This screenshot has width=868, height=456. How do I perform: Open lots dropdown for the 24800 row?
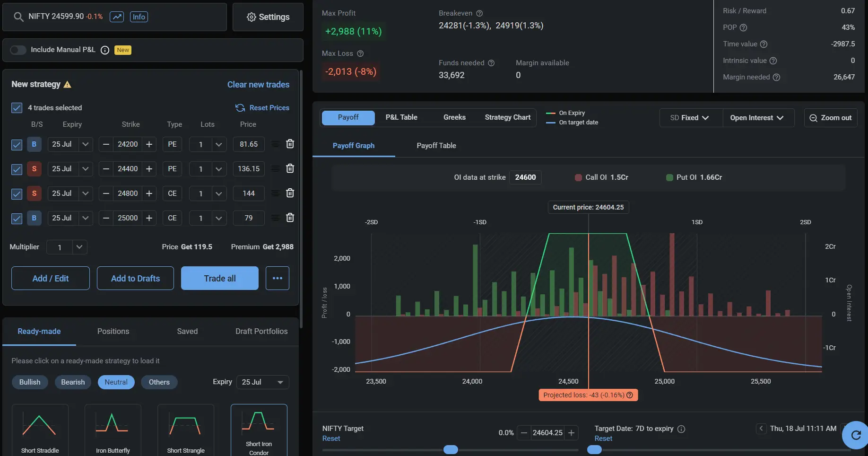218,193
